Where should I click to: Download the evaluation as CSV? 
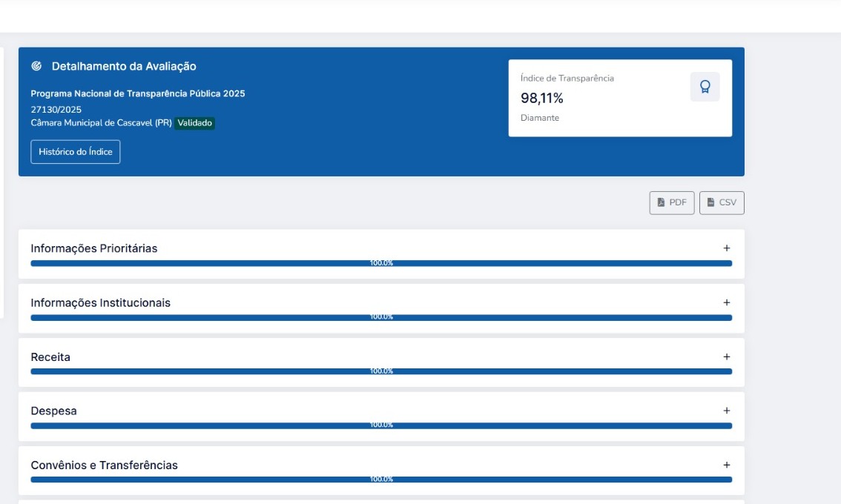tap(722, 202)
